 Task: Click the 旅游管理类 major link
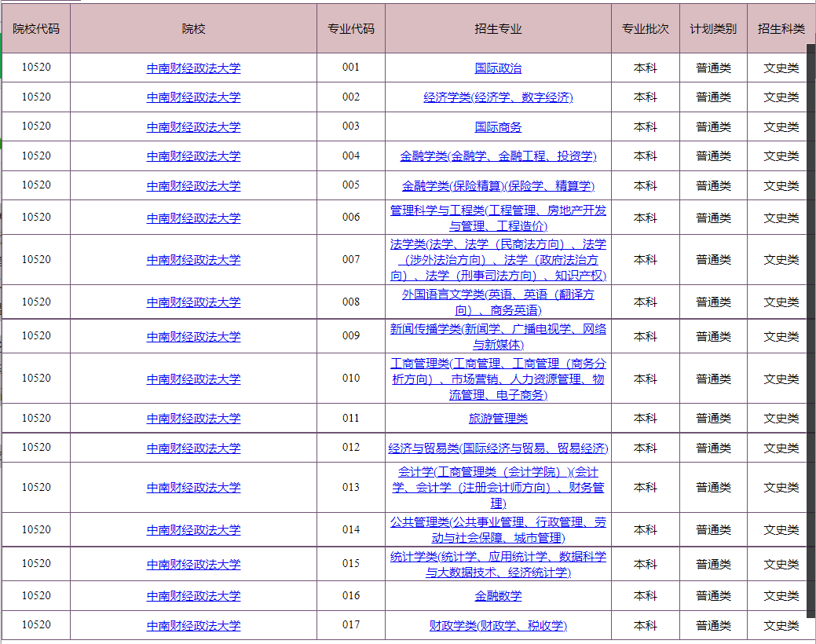click(x=498, y=419)
